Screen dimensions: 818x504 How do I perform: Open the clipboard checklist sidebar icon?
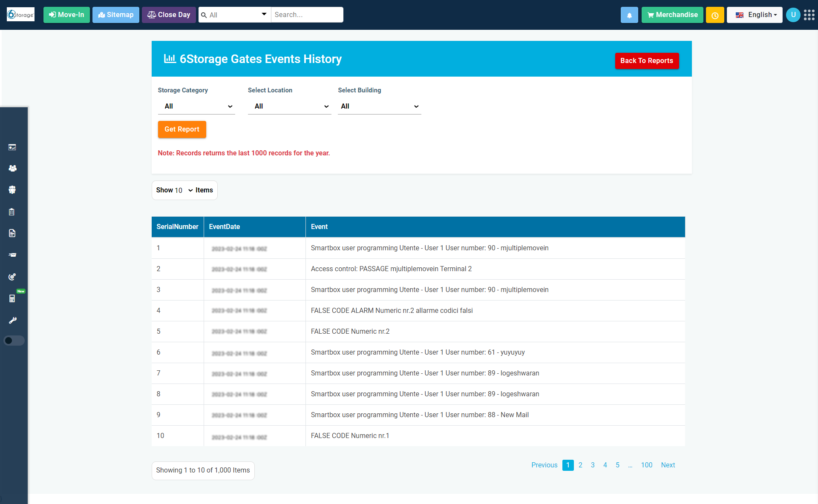pyautogui.click(x=12, y=212)
